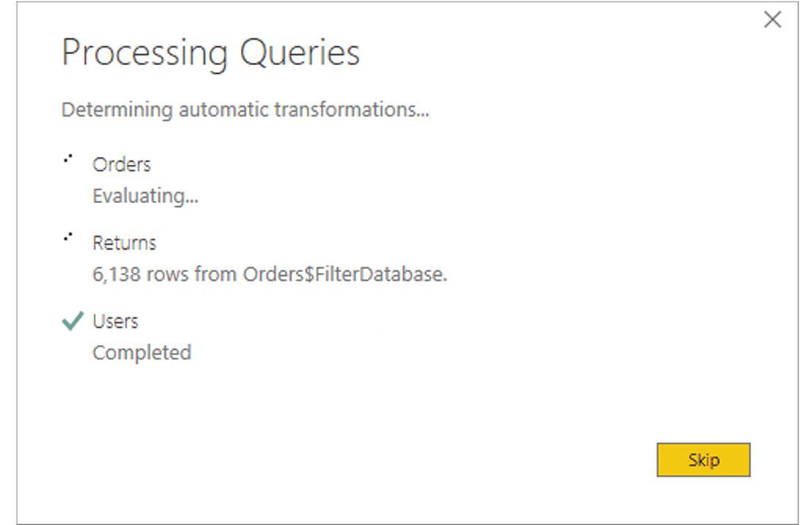This screenshot has width=812, height=525.
Task: Close the Processing Queries dialog
Action: coord(772,21)
